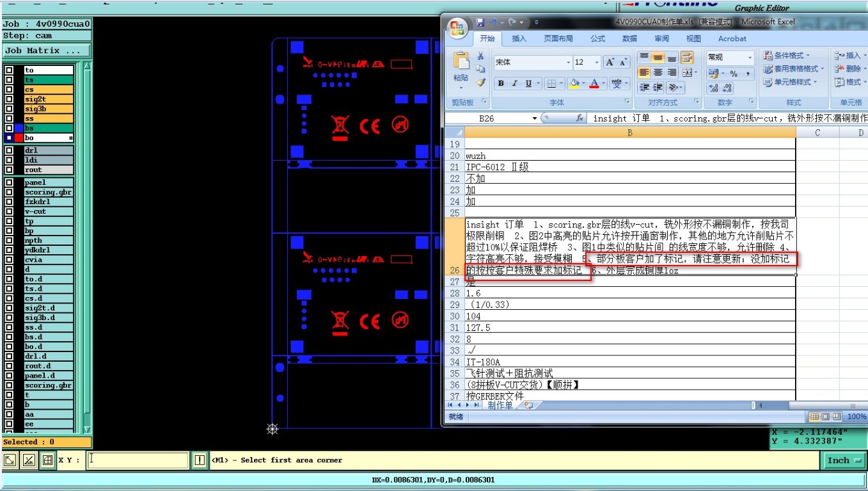Toggle the 'ts' layer checkbox
The width and height of the screenshot is (868, 491).
click(9, 80)
